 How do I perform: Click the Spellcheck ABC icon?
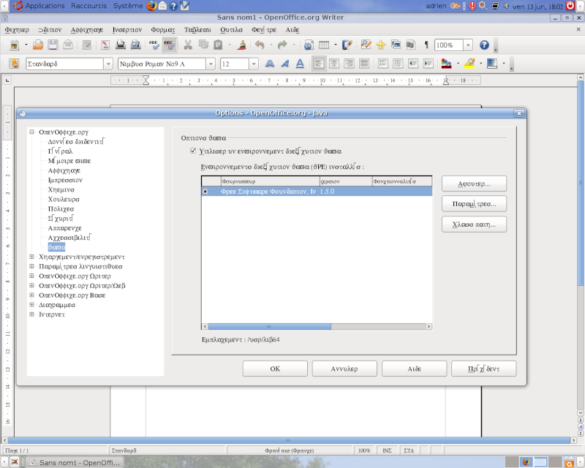[x=154, y=45]
